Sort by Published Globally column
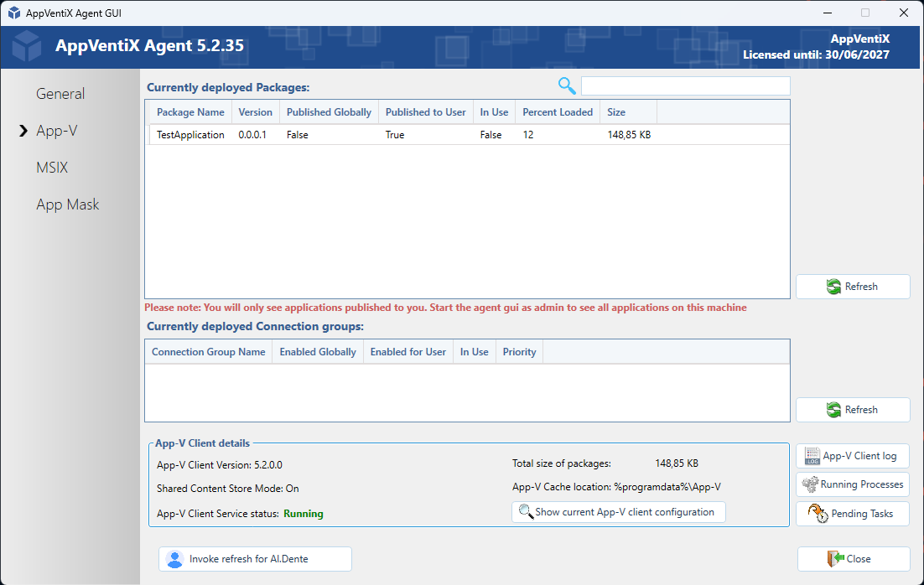Image resolution: width=924 pixels, height=585 pixels. click(x=329, y=112)
